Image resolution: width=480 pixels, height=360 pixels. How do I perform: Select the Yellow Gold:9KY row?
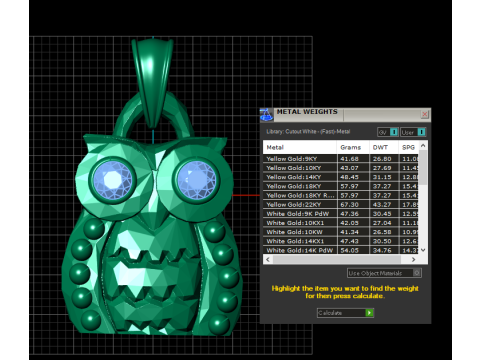[x=341, y=159]
